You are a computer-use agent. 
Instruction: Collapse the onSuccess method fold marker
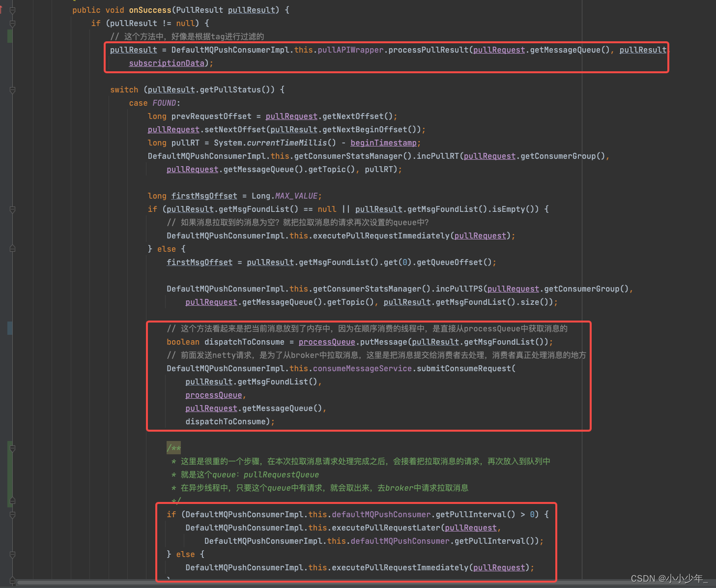tap(12, 10)
